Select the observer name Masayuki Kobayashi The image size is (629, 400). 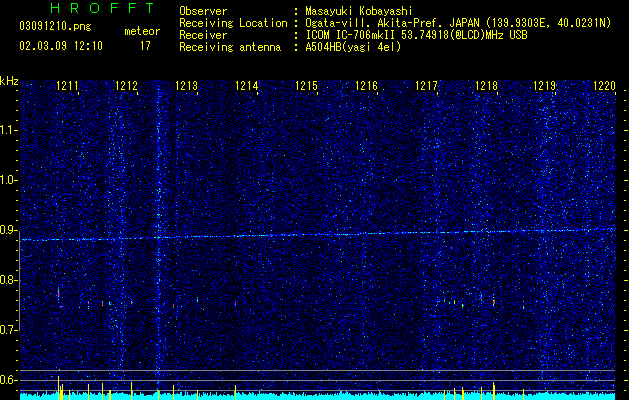[359, 11]
